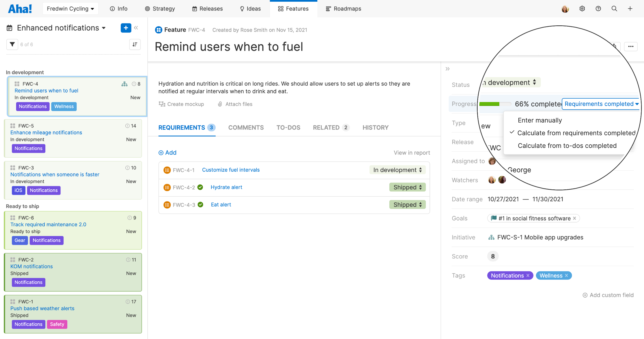Click the Attach files paperclip icon
This screenshot has width=644, height=339.
(220, 104)
